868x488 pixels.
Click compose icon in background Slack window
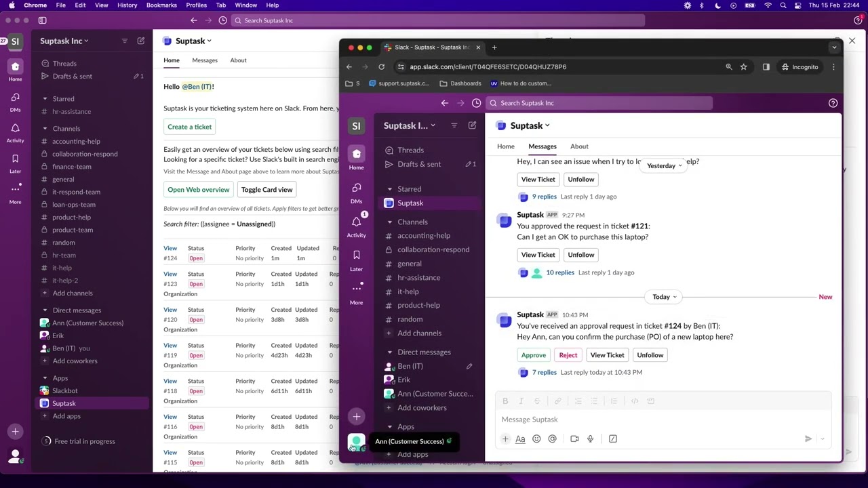(x=141, y=41)
